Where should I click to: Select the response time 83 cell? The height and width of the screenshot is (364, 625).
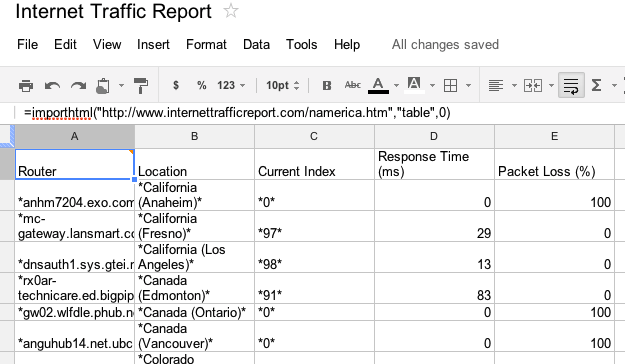[434, 288]
